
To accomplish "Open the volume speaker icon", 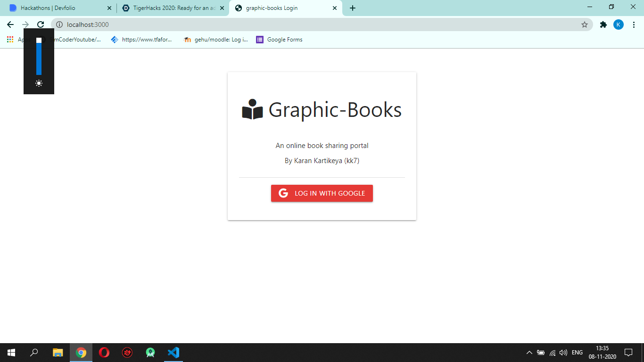I will 563,353.
